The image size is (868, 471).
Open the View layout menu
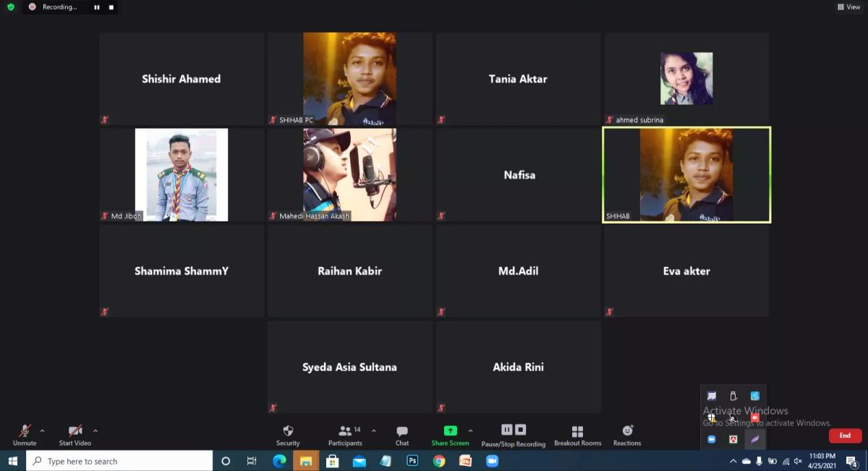pyautogui.click(x=848, y=7)
